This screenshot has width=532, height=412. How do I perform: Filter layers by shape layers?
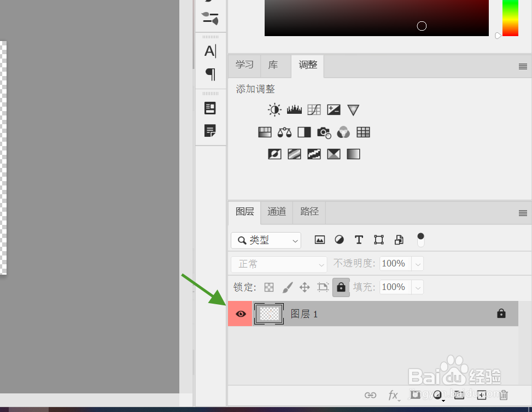tap(379, 240)
